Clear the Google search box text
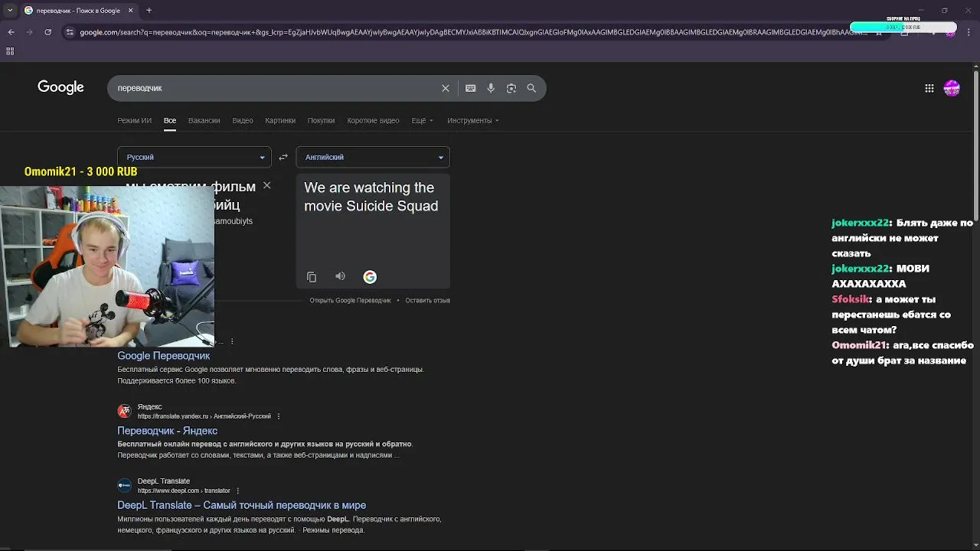This screenshot has width=980, height=551. [446, 88]
